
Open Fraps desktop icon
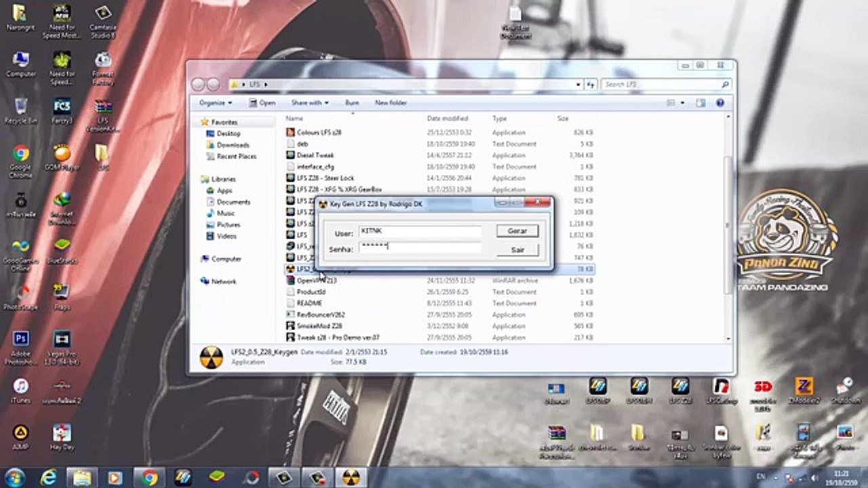[62, 297]
